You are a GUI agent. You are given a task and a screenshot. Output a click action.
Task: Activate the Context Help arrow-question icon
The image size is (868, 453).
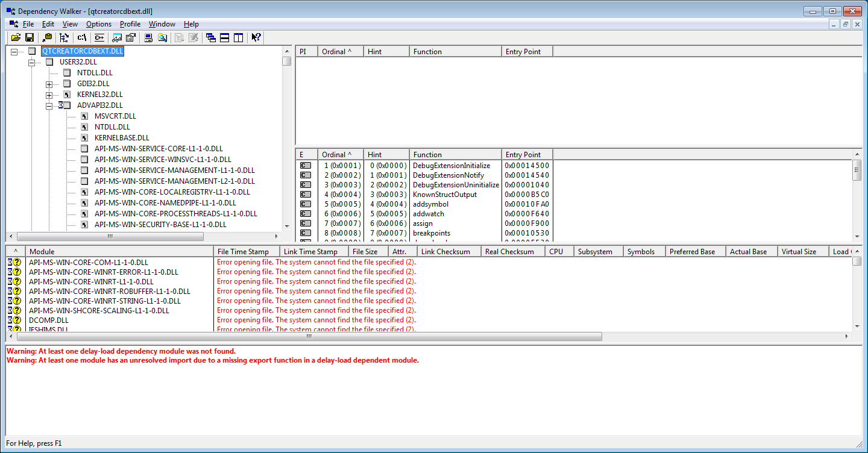pos(256,37)
